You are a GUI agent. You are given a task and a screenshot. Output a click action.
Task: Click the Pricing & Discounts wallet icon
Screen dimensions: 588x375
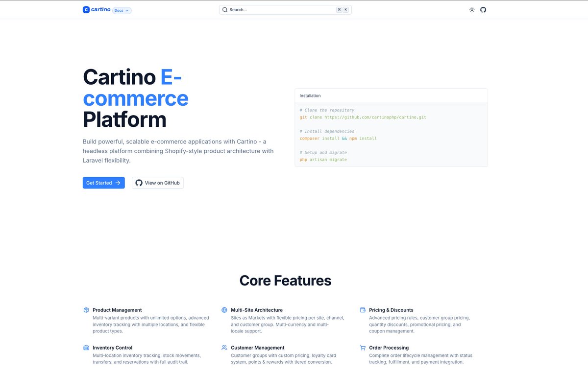pyautogui.click(x=363, y=310)
